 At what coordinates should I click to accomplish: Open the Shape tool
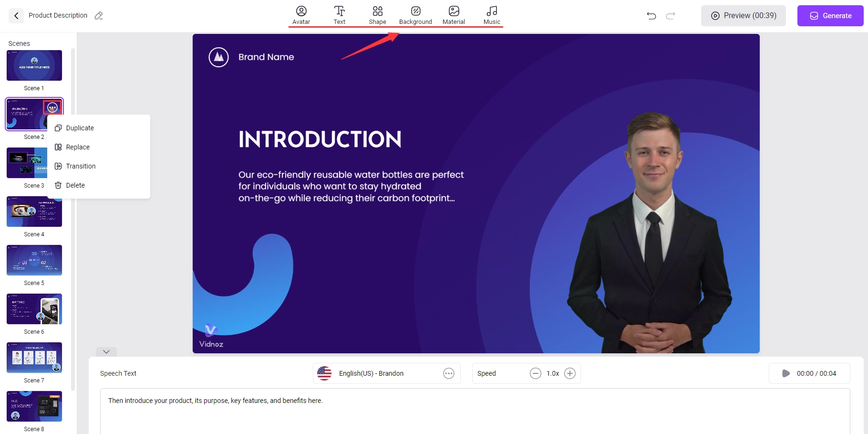377,15
